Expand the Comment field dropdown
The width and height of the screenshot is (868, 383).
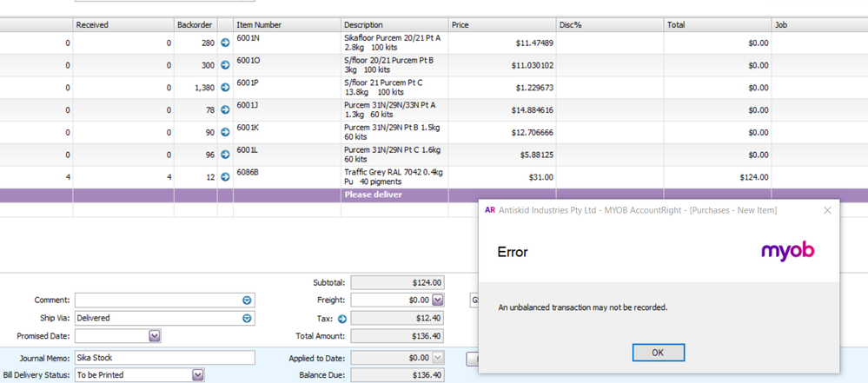pos(247,300)
